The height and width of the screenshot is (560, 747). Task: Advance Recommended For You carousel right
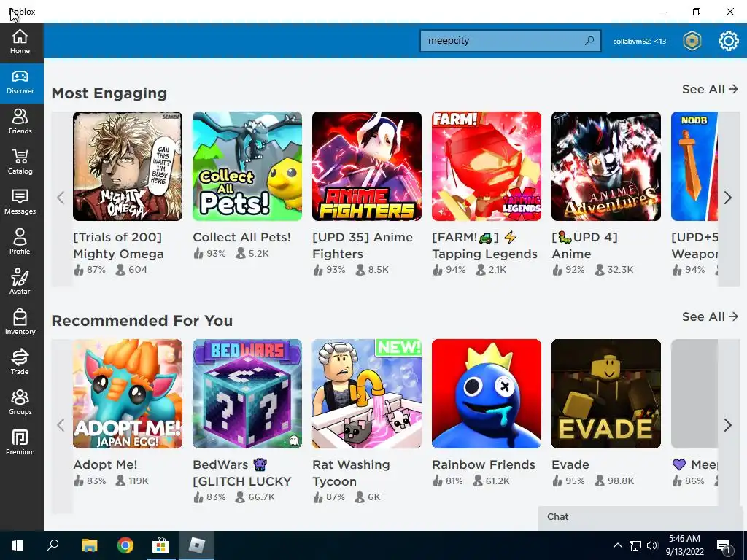point(728,425)
